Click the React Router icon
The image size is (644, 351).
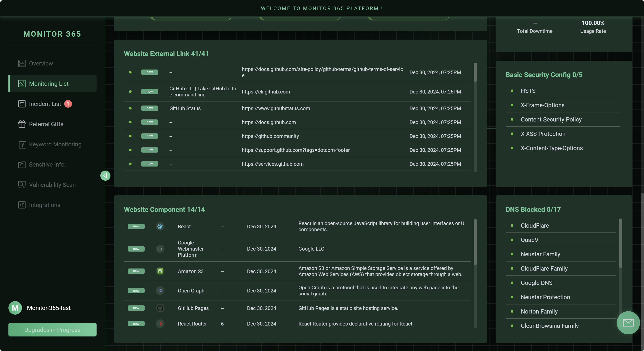pyautogui.click(x=160, y=324)
